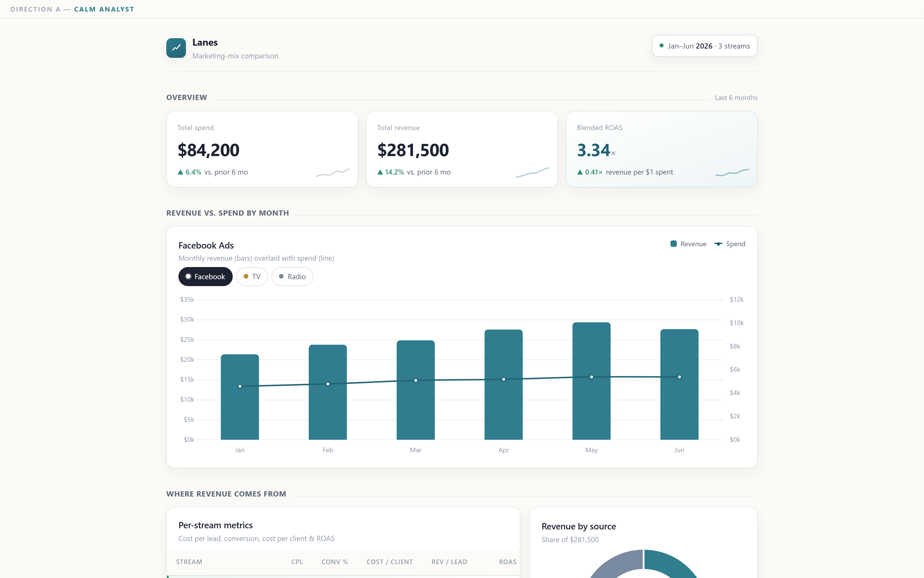Sort table by CPL column header
Image resolution: width=924 pixels, height=578 pixels.
297,562
